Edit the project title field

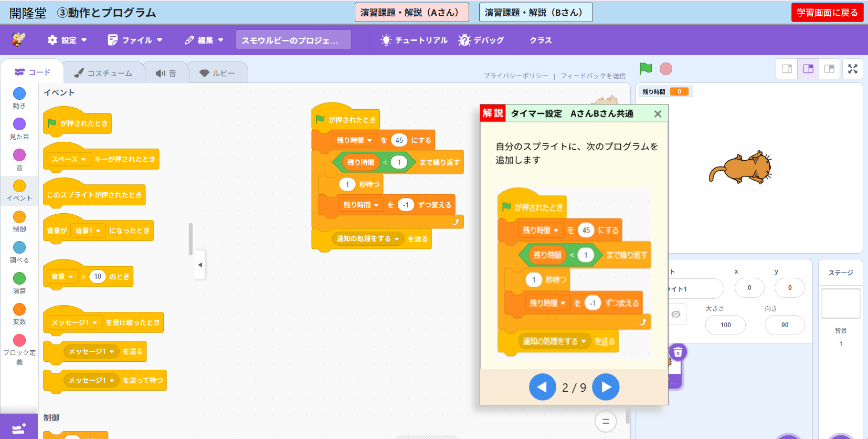tap(293, 40)
